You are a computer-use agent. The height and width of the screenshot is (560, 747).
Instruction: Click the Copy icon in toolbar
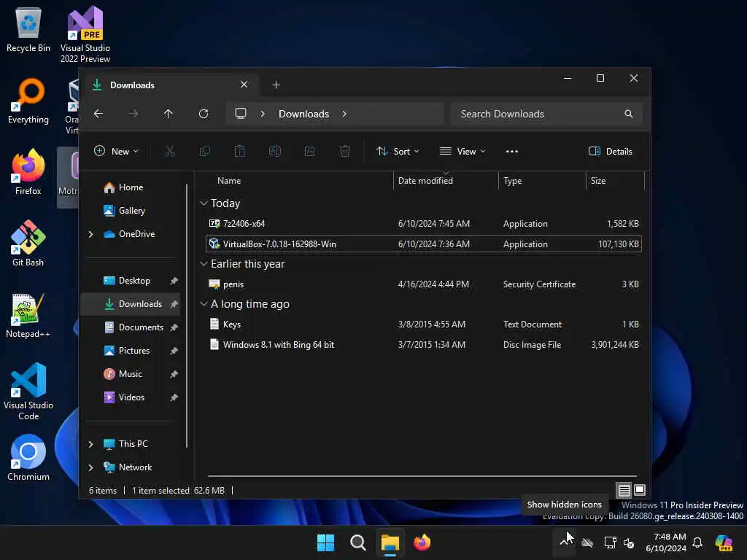point(205,152)
